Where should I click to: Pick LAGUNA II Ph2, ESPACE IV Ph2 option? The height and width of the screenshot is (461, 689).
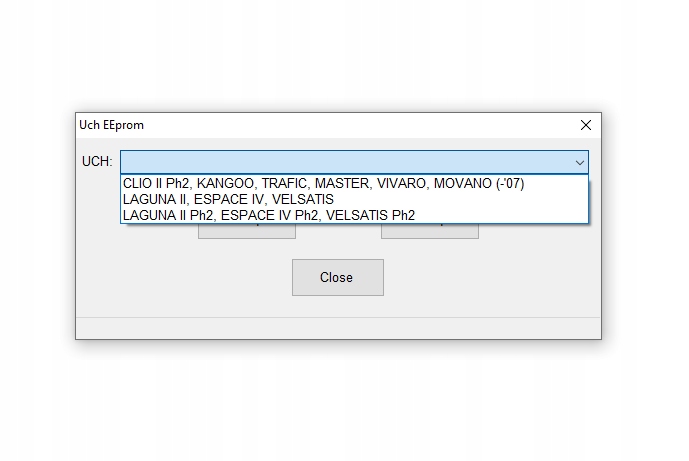[x=354, y=215]
